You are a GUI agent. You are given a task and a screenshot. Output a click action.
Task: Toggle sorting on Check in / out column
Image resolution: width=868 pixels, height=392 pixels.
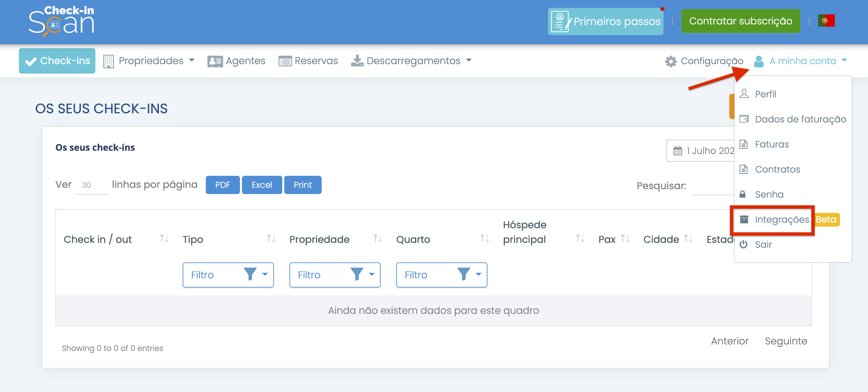164,239
